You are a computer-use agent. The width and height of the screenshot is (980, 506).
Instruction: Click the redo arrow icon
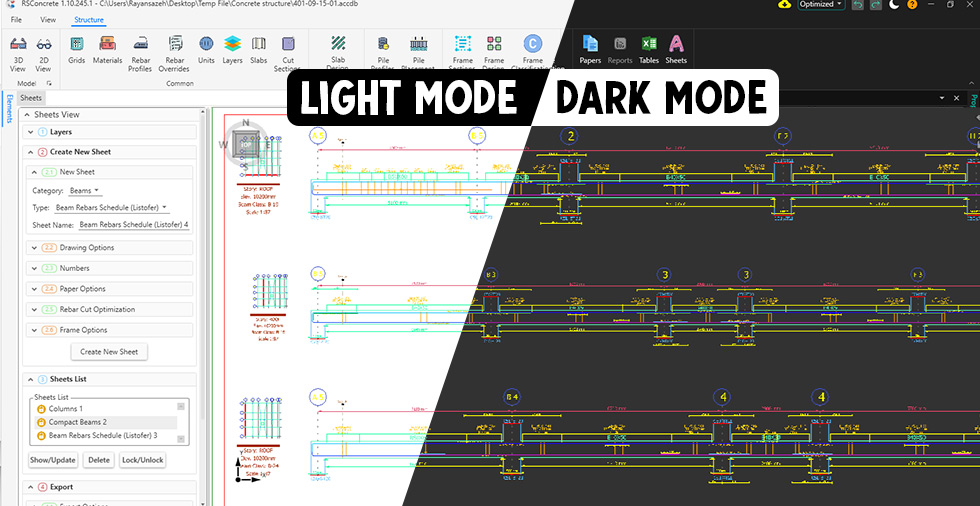(x=876, y=4)
